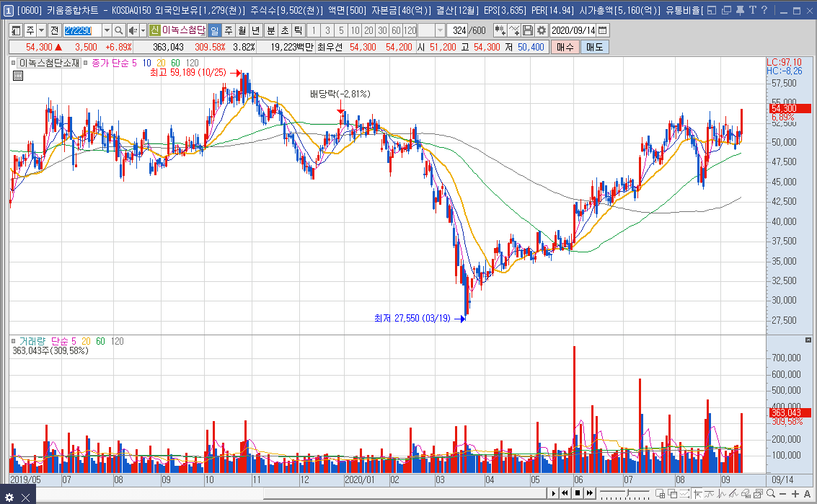Click the A auto-scale icon
The image size is (817, 504).
click(807, 494)
